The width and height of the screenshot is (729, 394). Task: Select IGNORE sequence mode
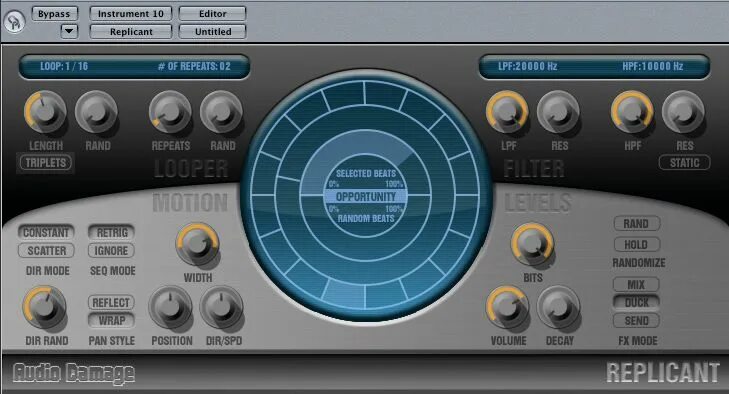coord(112,251)
